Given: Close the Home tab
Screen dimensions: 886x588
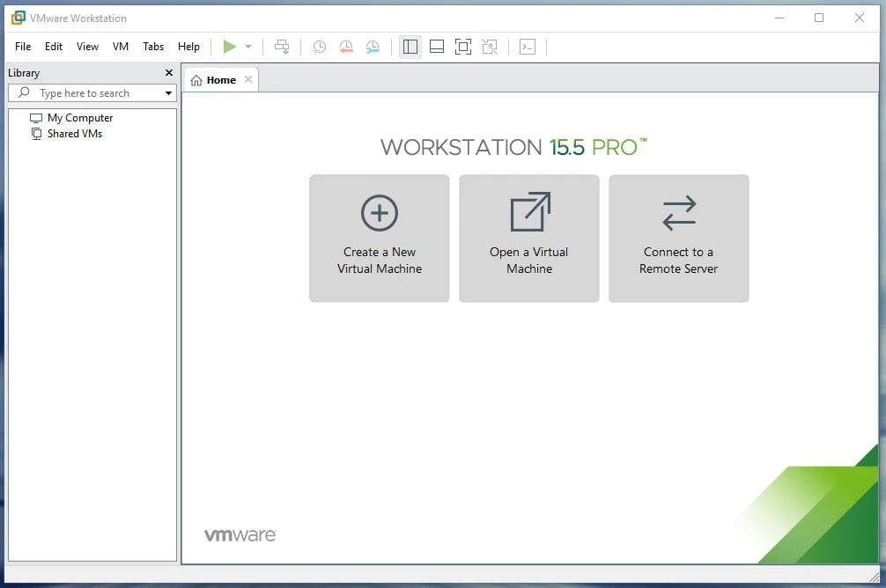Looking at the screenshot, I should pyautogui.click(x=248, y=79).
